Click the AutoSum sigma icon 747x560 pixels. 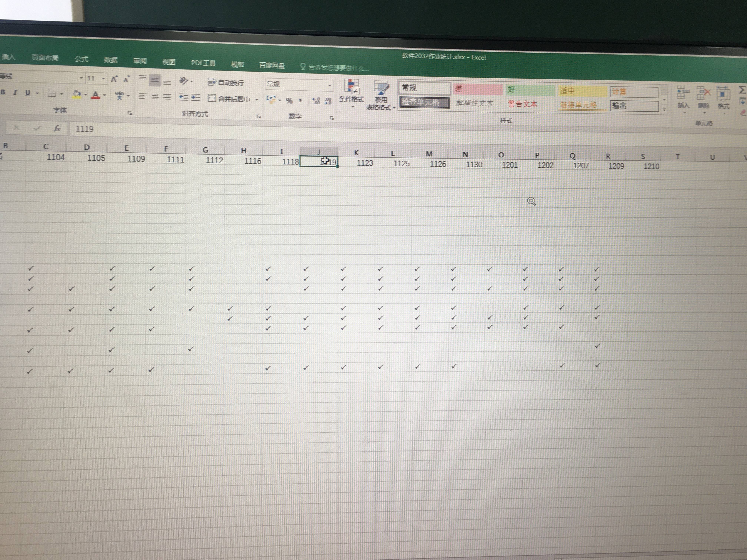coord(742,90)
